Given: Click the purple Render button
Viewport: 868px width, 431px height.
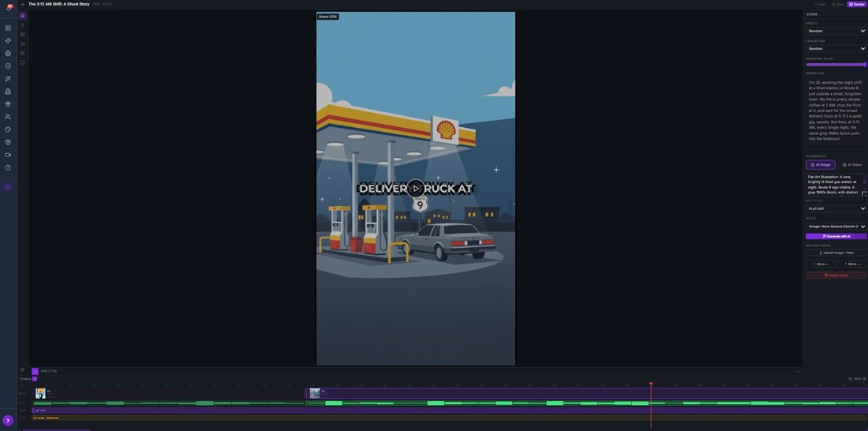Looking at the screenshot, I should click(857, 4).
